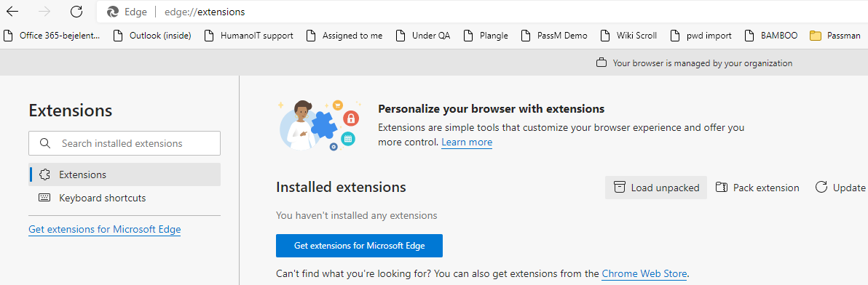Open the Learn more link

pos(467,142)
